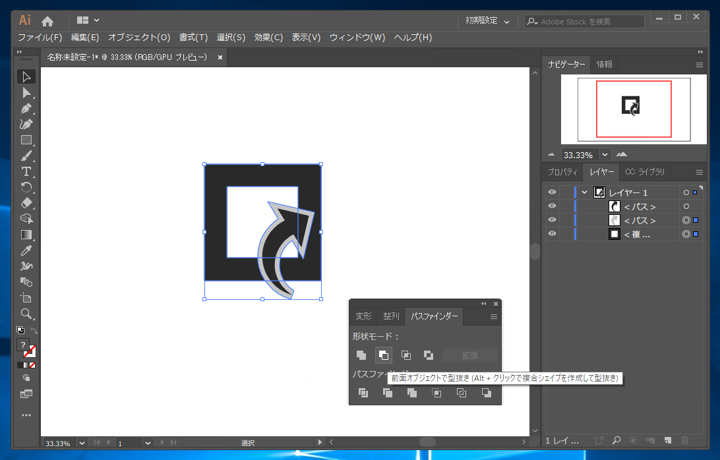Click the Trim pathfinder icon
720x460 pixels.
click(x=388, y=393)
